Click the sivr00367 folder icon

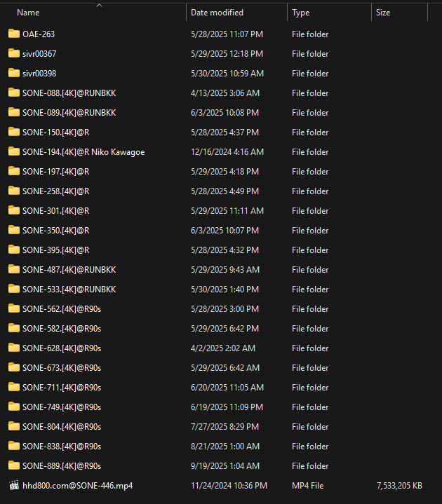(x=14, y=53)
